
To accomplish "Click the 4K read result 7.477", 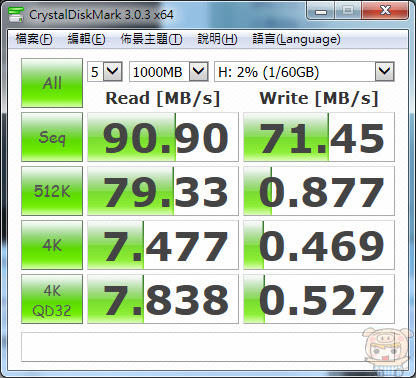I will click(x=163, y=245).
